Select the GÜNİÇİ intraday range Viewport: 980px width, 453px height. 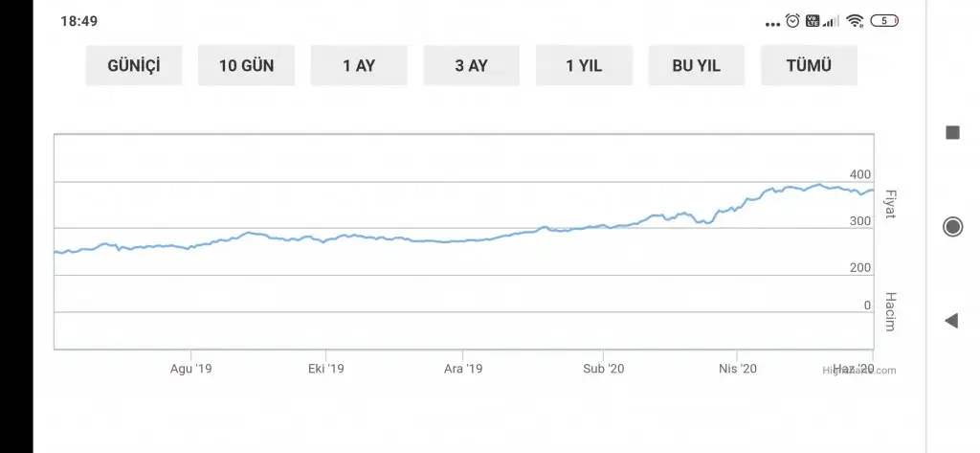point(134,66)
